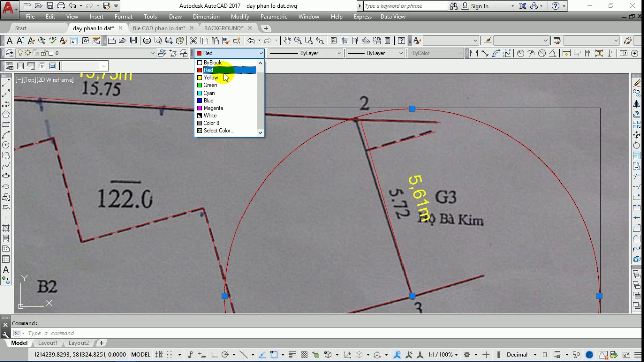Click the Autodesk Exchange X icon
The image size is (644, 362).
(523, 6)
